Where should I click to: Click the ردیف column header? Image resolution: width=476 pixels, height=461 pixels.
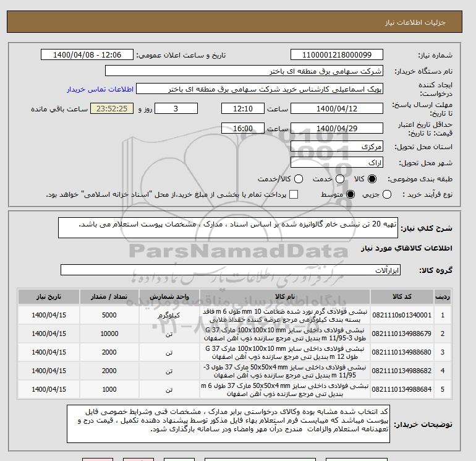[x=443, y=297]
